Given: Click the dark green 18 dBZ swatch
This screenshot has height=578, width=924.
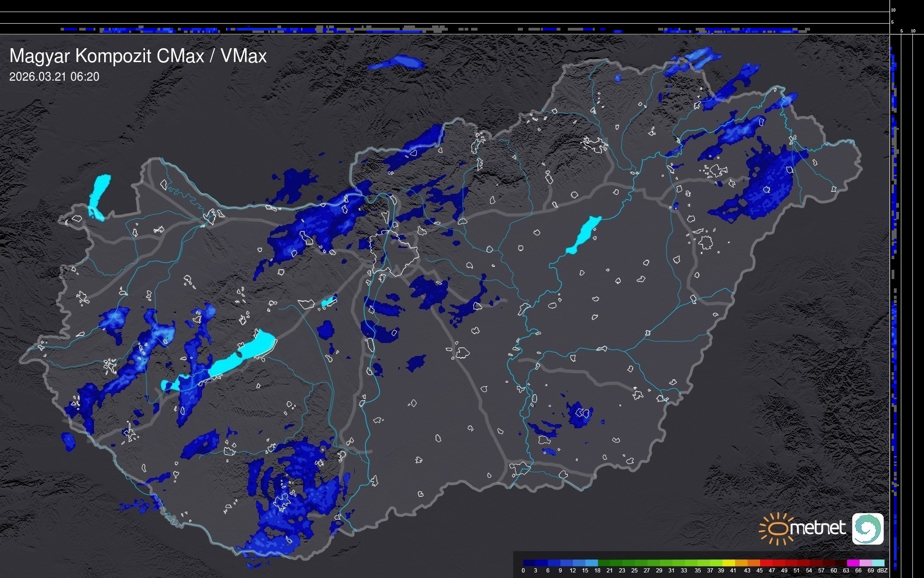Looking at the screenshot, I should tap(604, 563).
